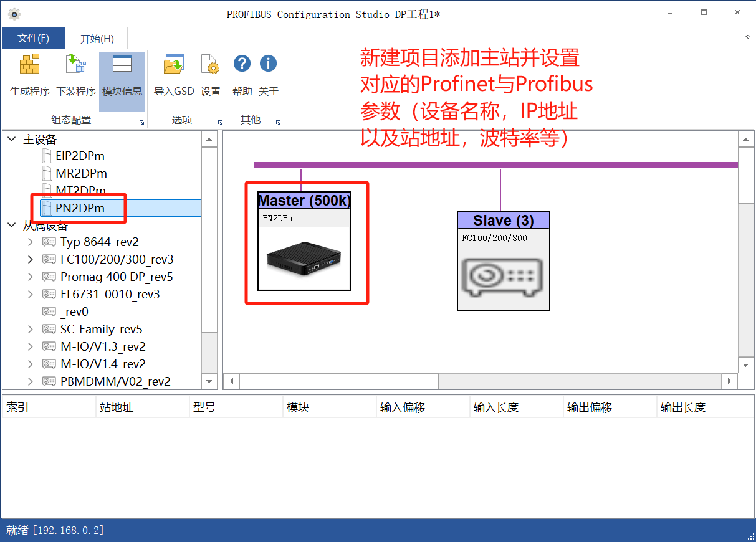Screen dimensions: 756x542
Task: Click canvas horizontal scroll-right arrow
Action: coord(730,381)
